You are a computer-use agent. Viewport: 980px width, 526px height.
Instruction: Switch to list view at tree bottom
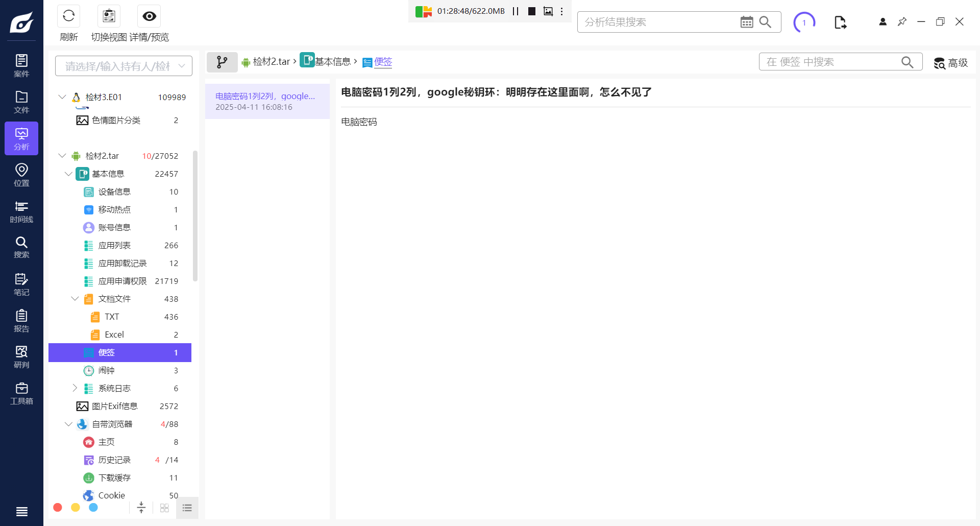(x=187, y=508)
